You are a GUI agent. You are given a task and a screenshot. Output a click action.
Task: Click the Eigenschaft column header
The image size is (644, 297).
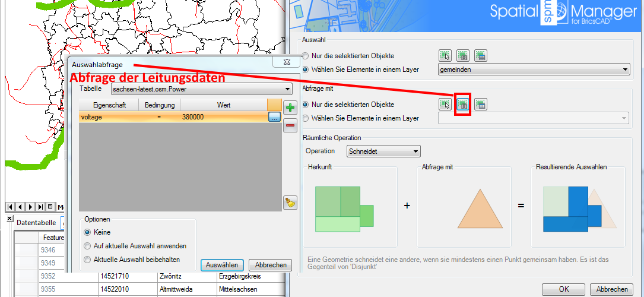click(x=108, y=105)
